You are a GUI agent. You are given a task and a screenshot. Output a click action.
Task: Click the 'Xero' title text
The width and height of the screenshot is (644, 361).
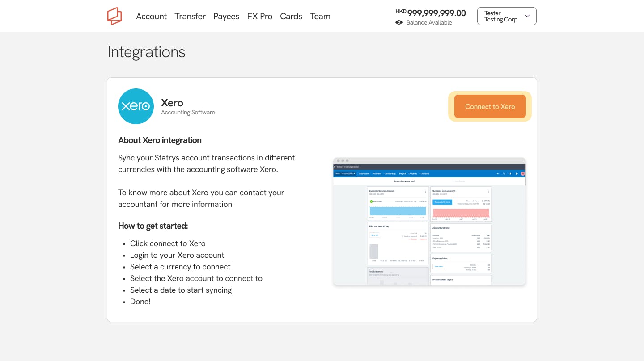172,103
